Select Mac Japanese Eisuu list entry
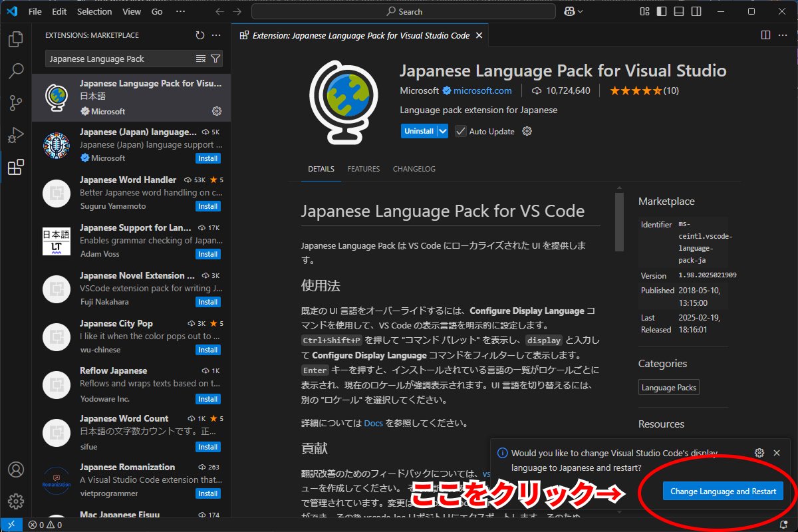The height and width of the screenshot is (532, 798). pos(132,514)
